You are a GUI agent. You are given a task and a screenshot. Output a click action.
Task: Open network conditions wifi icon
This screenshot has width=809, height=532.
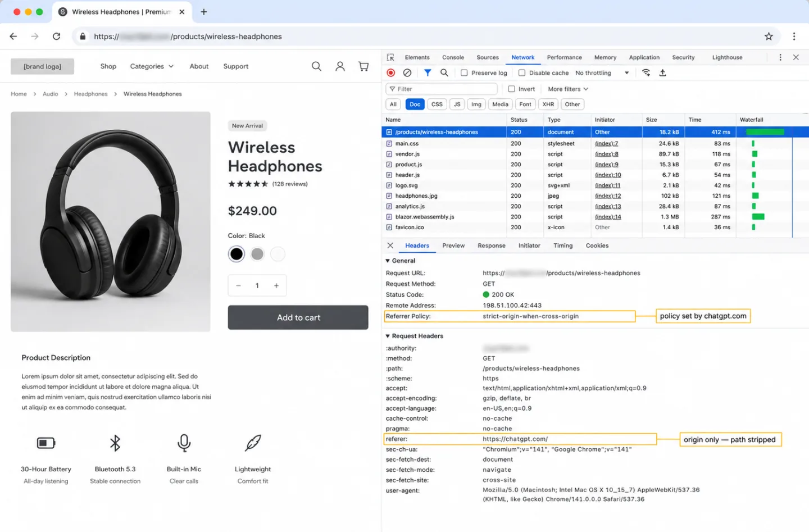(x=646, y=72)
